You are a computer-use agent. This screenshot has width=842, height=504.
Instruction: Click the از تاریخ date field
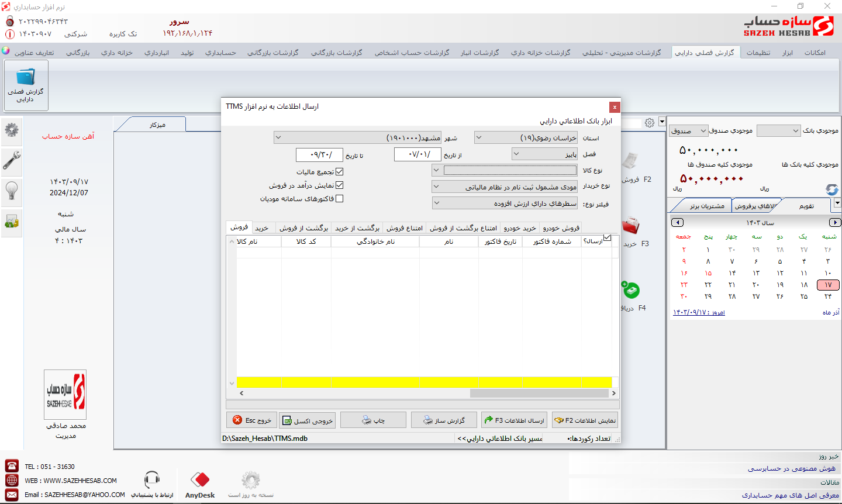click(x=417, y=154)
